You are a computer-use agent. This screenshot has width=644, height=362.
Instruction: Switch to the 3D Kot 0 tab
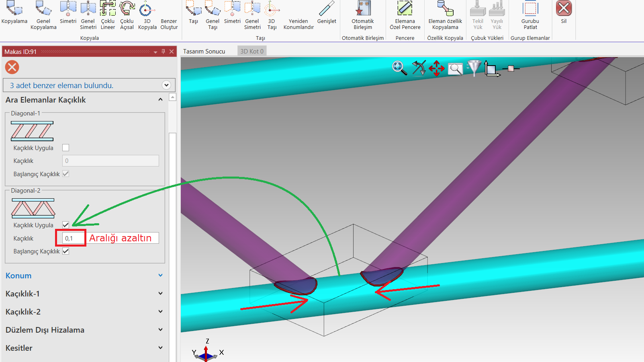252,51
